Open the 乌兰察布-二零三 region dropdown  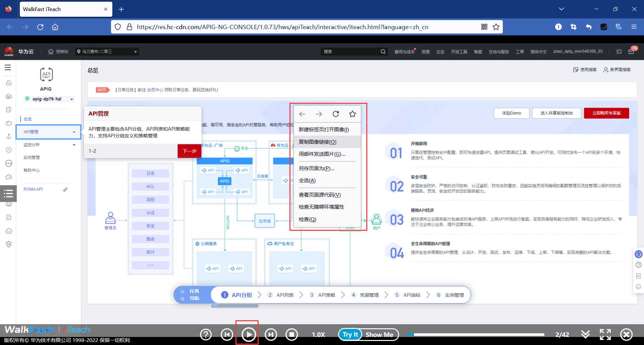107,52
